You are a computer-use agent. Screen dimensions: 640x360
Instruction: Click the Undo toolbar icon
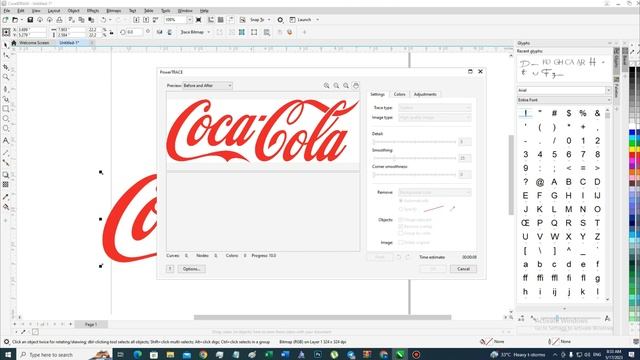(x=104, y=20)
